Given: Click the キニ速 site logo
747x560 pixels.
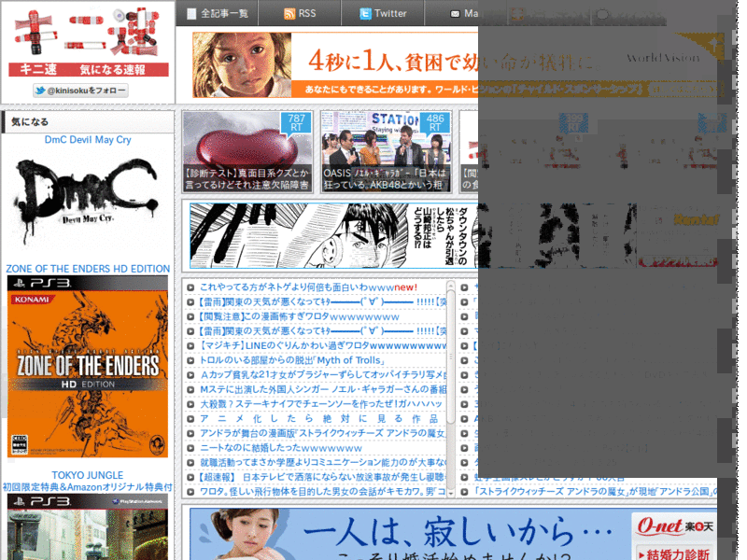Looking at the screenshot, I should click(x=88, y=41).
